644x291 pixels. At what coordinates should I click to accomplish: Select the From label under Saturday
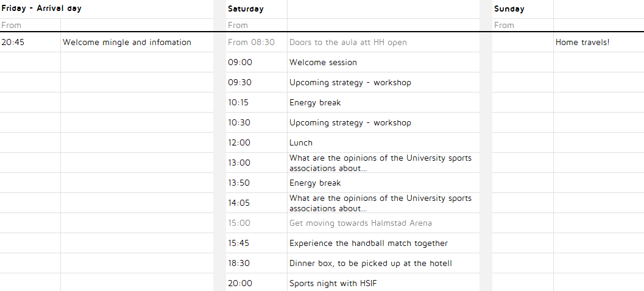pyautogui.click(x=238, y=26)
